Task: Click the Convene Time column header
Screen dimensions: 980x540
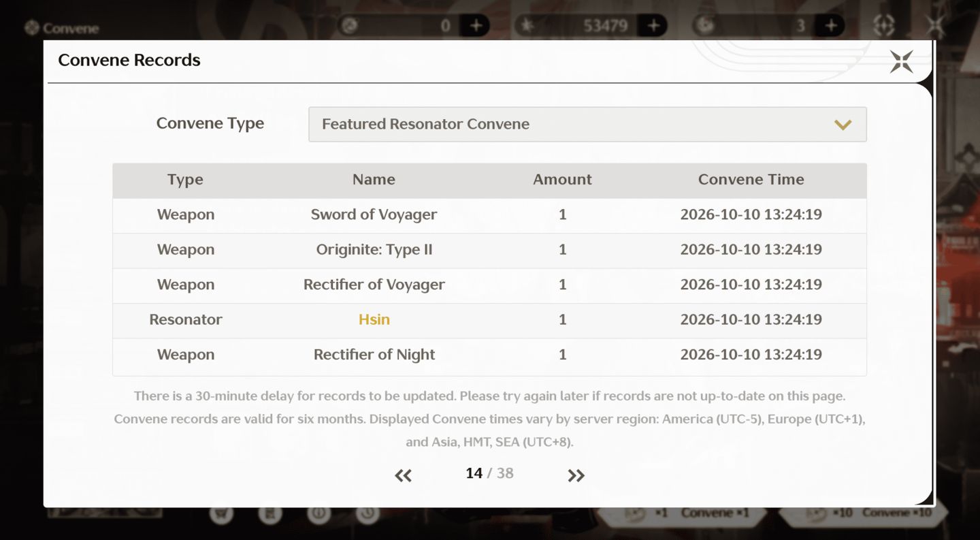Action: [751, 180]
